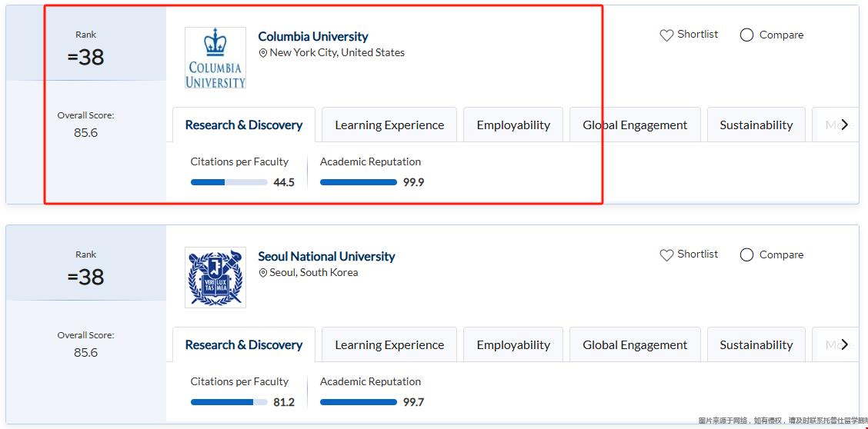
Task: Select the Compare radio circle for Seoul National University
Action: click(746, 255)
